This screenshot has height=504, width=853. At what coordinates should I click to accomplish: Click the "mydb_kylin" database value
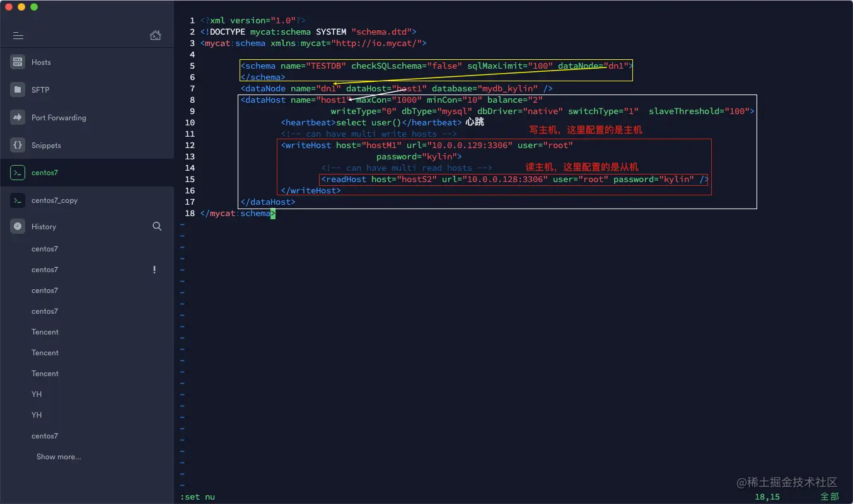508,89
